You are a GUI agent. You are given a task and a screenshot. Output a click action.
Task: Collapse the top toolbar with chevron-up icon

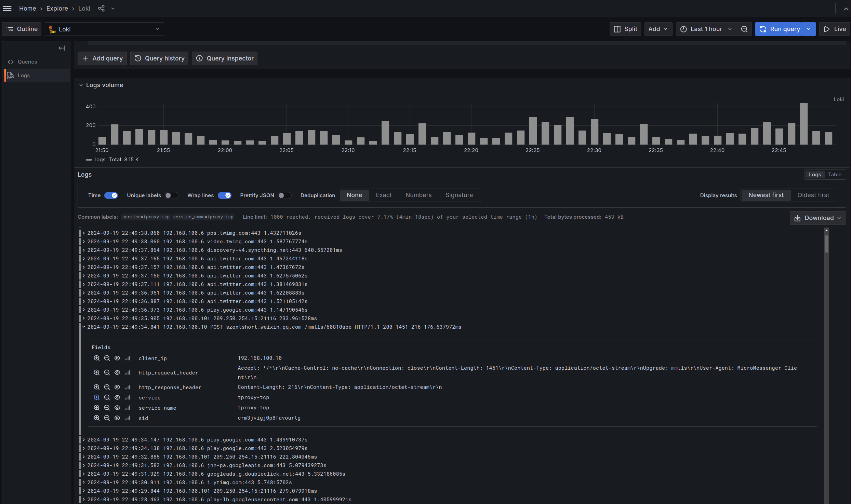click(x=846, y=9)
